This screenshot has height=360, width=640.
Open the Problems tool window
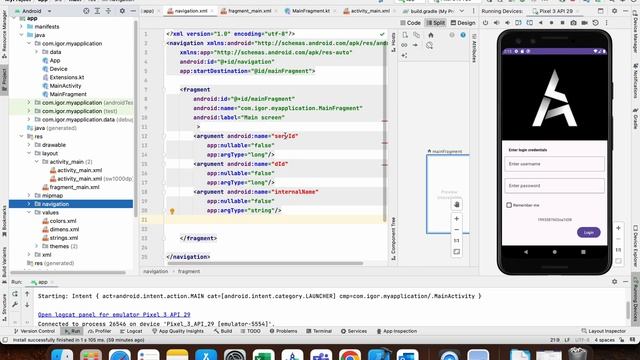point(284,331)
